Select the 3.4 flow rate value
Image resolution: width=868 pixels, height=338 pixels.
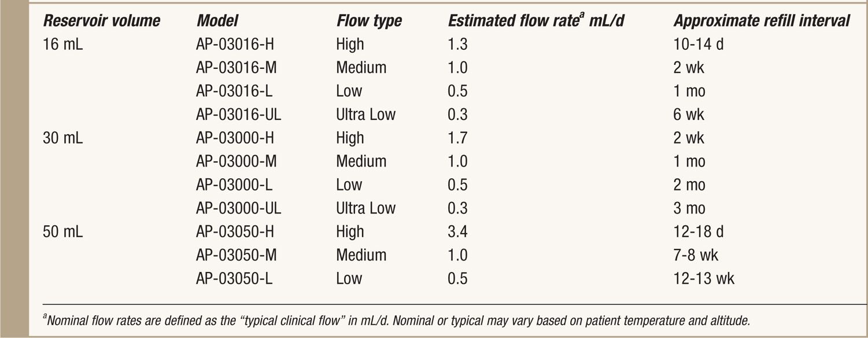click(x=458, y=232)
